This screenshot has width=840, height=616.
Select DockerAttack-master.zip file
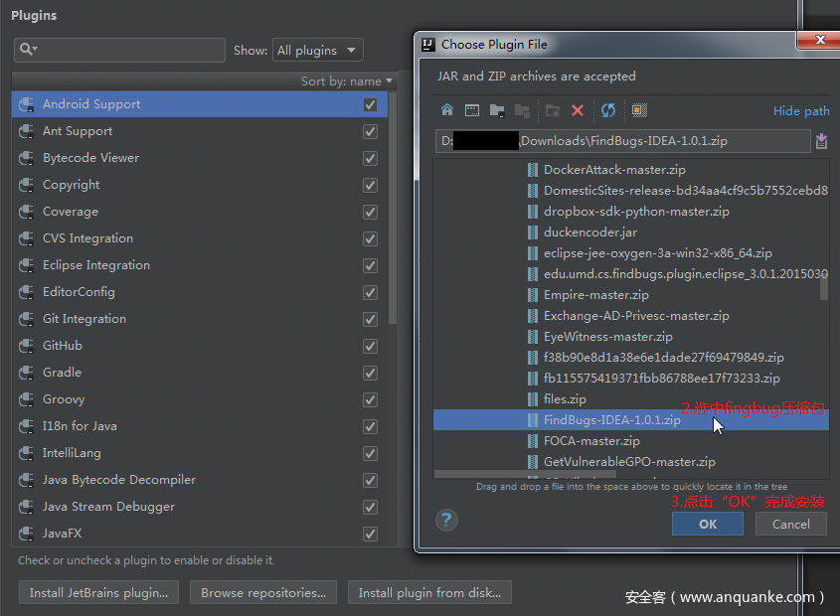pyautogui.click(x=614, y=170)
